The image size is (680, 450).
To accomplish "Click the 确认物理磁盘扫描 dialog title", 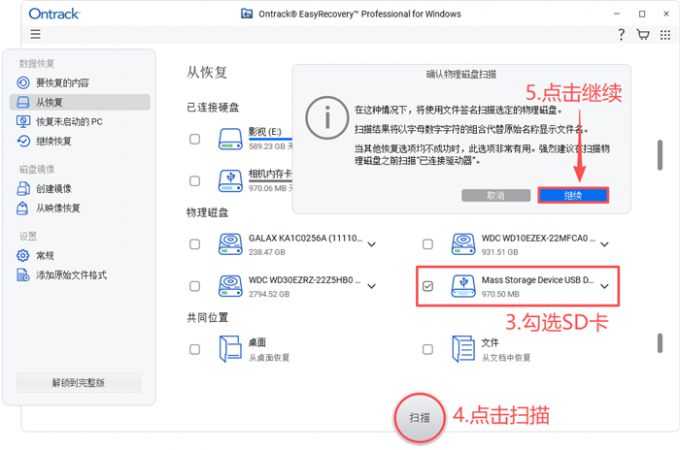I will pos(461,74).
